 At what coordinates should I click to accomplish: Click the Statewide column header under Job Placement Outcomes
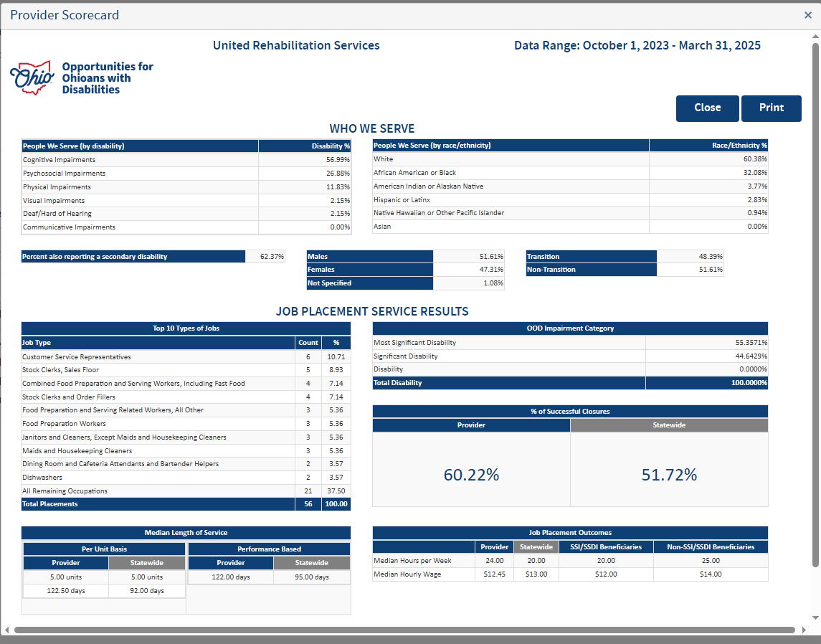tap(536, 546)
